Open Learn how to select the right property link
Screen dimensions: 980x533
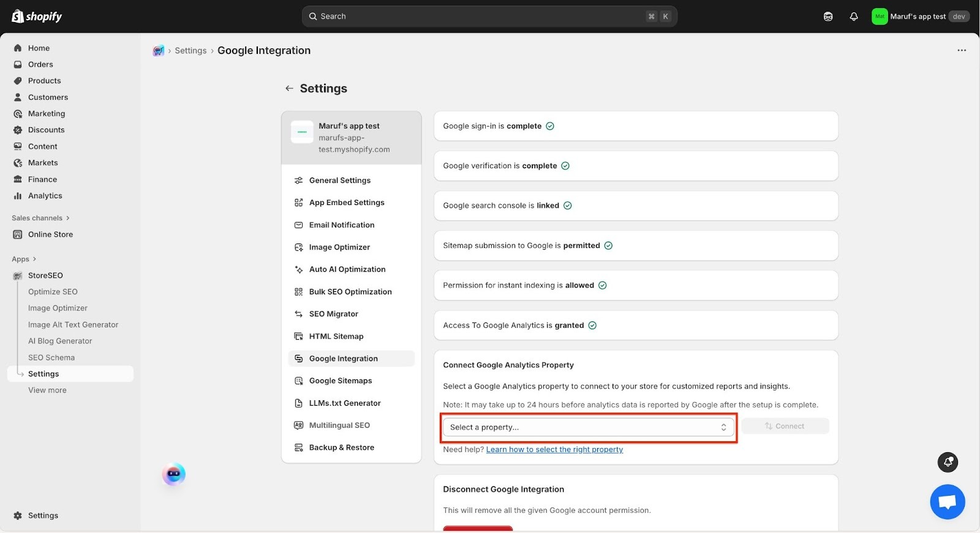[554, 450]
